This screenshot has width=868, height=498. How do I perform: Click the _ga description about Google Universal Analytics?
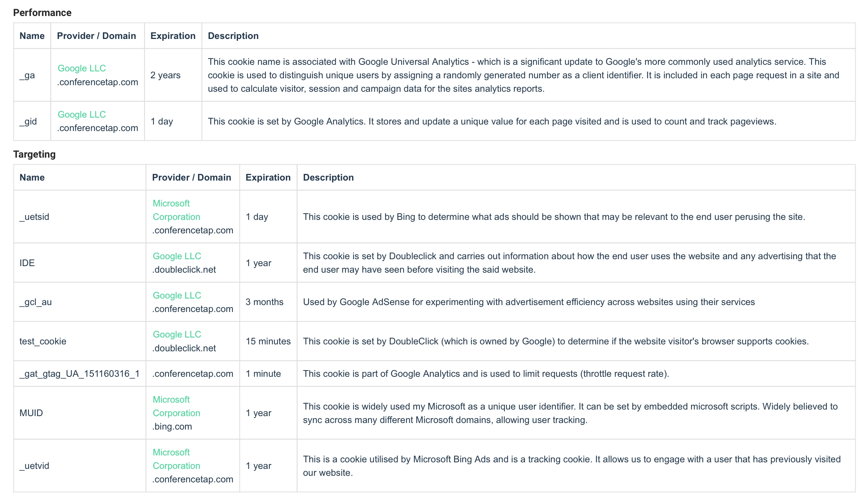pos(523,75)
